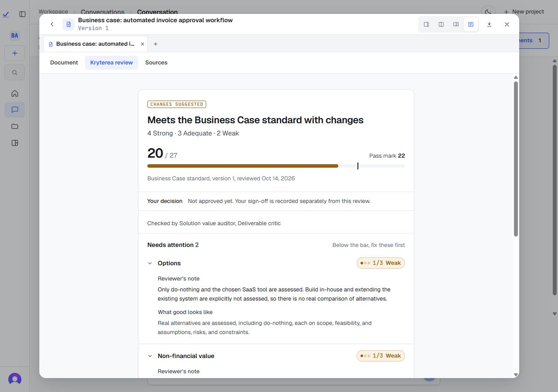Select the Kryterea review tab
The width and height of the screenshot is (558, 392).
[112, 63]
